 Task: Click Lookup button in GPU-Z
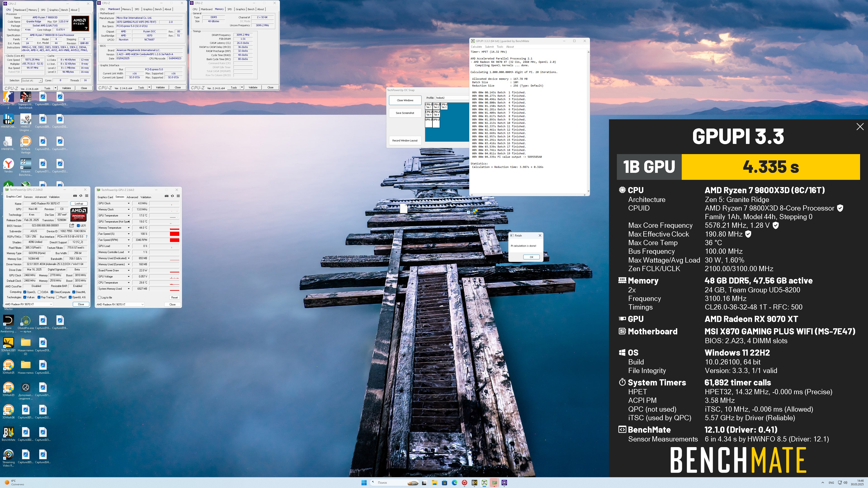click(79, 203)
